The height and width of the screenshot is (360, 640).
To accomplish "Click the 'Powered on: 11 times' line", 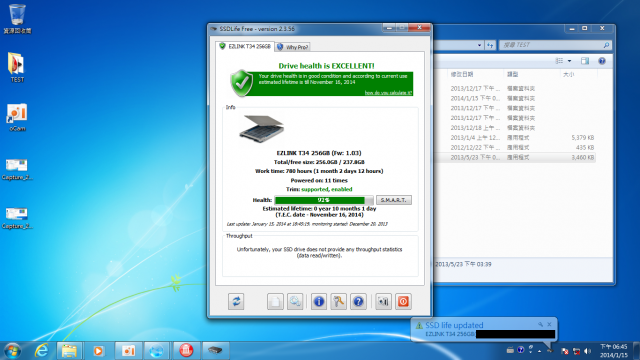I will pos(319,180).
